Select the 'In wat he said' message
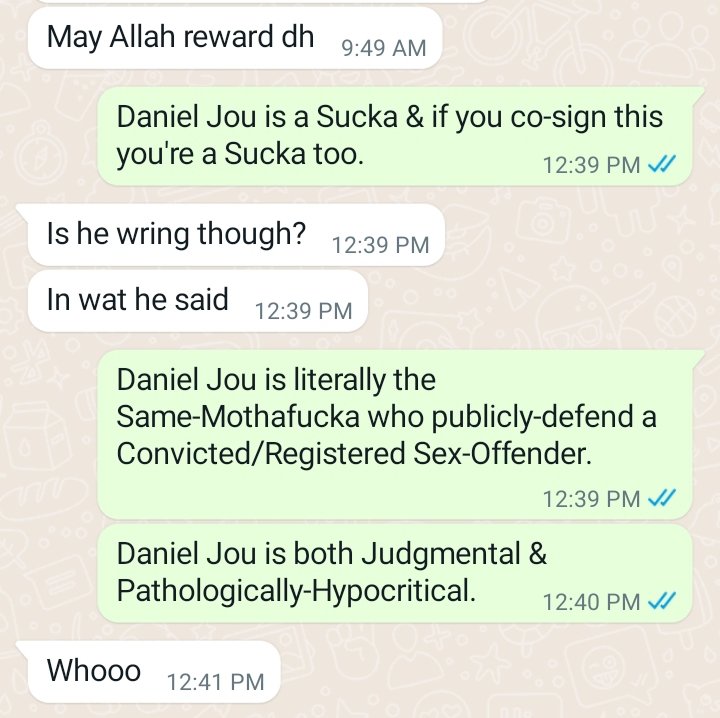 coord(198,301)
